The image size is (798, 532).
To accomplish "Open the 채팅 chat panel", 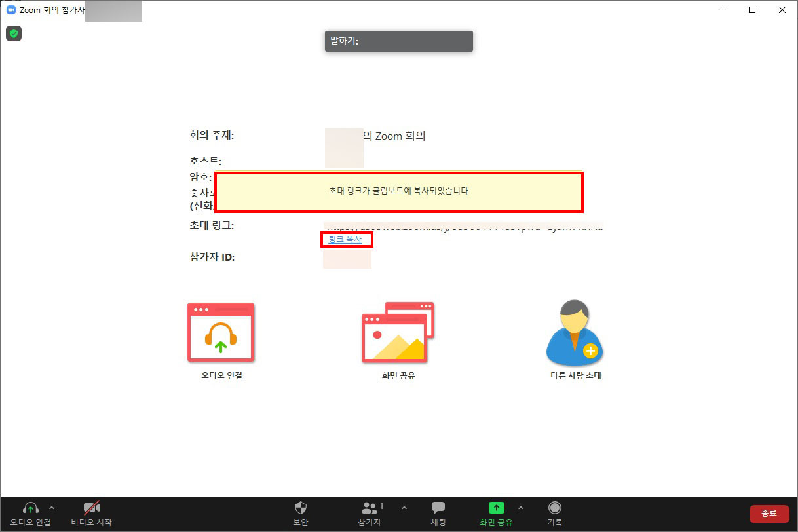I will point(438,513).
